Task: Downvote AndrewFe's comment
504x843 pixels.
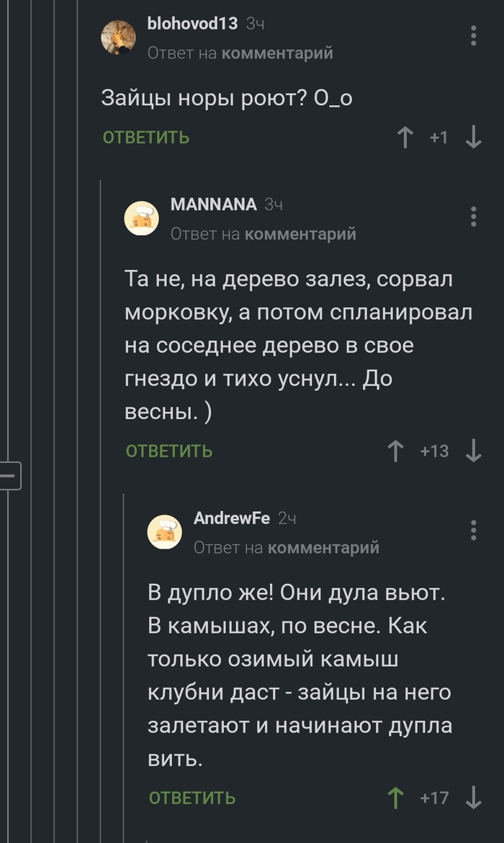Action: coord(473,798)
